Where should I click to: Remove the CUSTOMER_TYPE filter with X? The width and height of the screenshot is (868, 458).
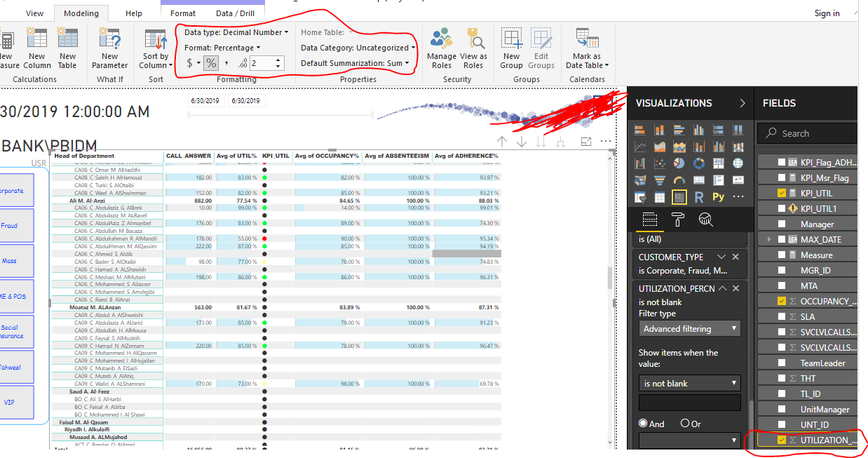735,257
